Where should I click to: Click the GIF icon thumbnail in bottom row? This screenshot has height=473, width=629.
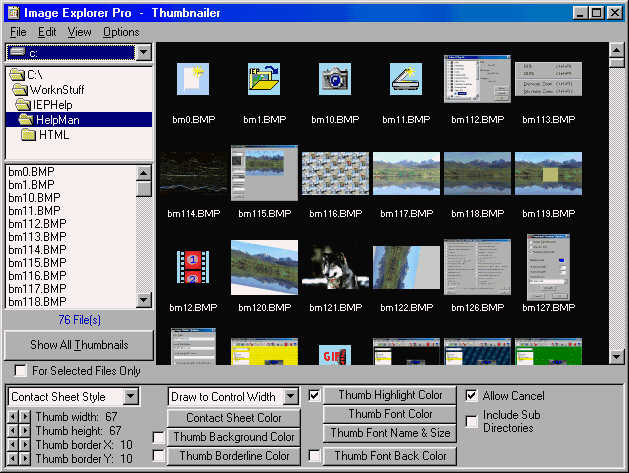click(335, 355)
